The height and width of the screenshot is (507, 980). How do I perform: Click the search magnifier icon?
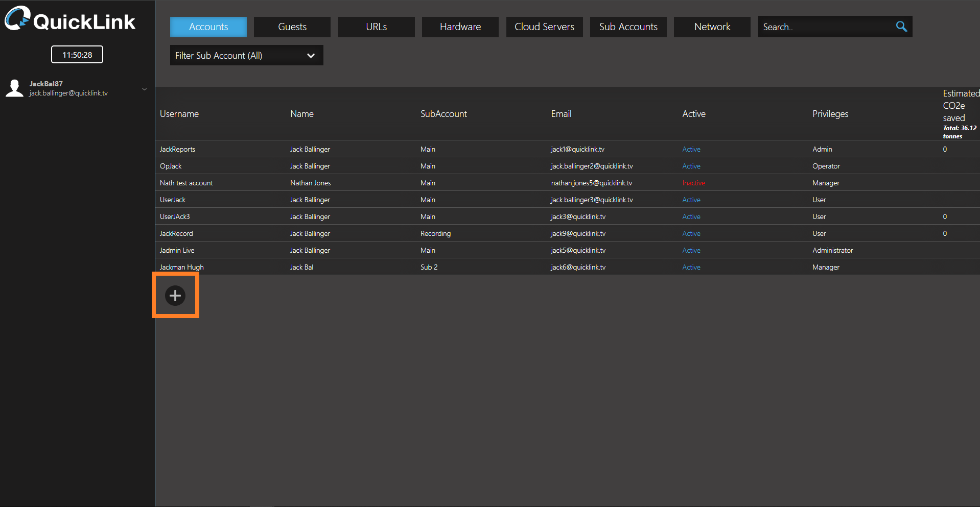901,27
